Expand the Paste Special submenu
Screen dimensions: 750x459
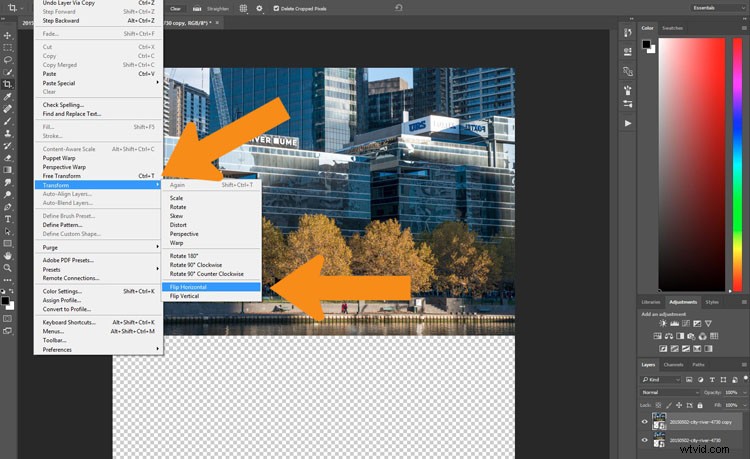coord(99,83)
